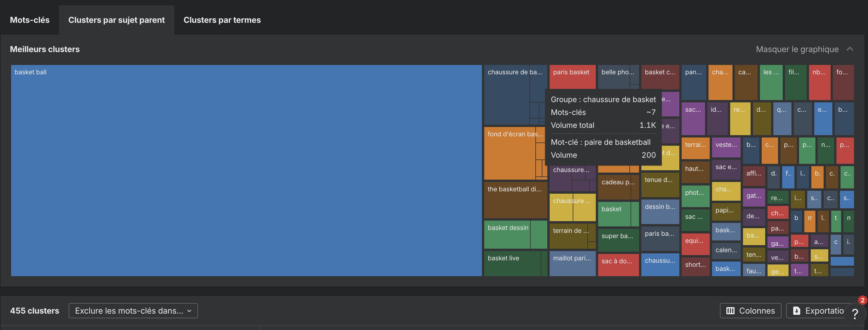The width and height of the screenshot is (868, 330).
Task: Open the Clusters par termes tab
Action: pyautogui.click(x=222, y=20)
